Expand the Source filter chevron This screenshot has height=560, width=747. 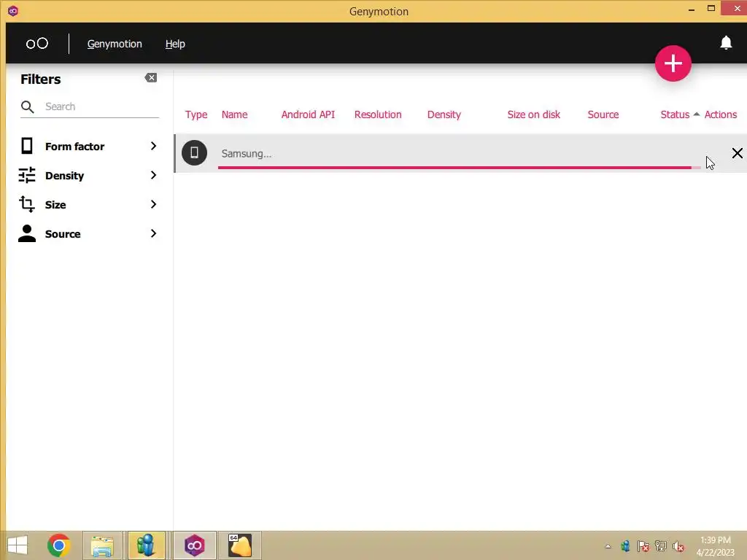click(x=153, y=233)
